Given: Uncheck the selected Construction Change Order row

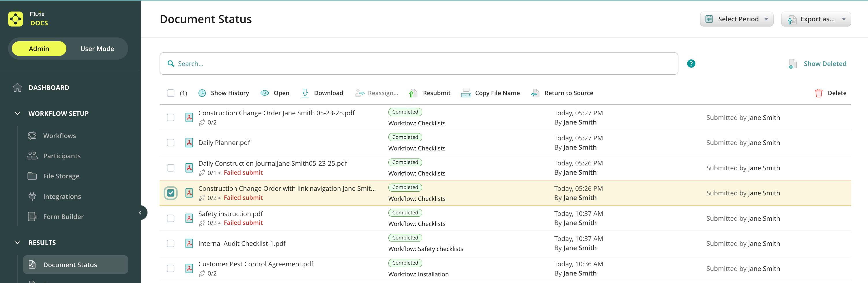Looking at the screenshot, I should tap(171, 193).
